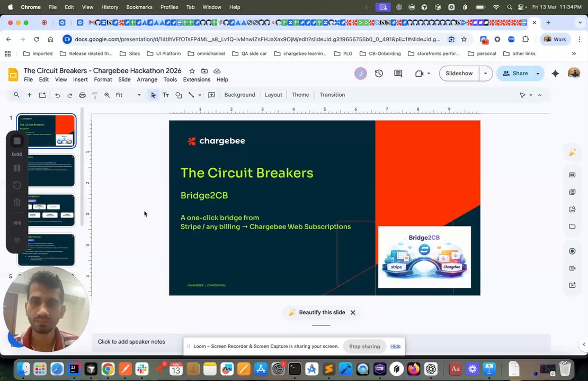Collapse the toolbar menus chevron
The height and width of the screenshot is (381, 588).
[x=540, y=95]
